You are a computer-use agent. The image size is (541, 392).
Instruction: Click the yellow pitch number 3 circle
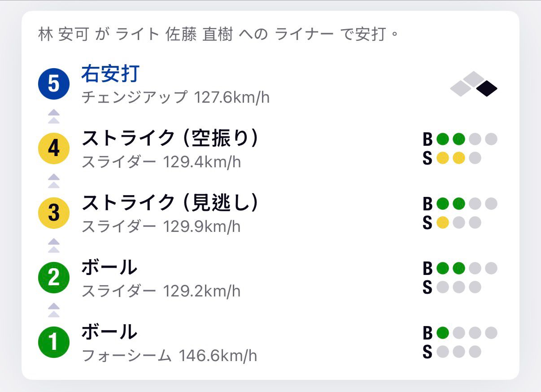[x=53, y=213]
